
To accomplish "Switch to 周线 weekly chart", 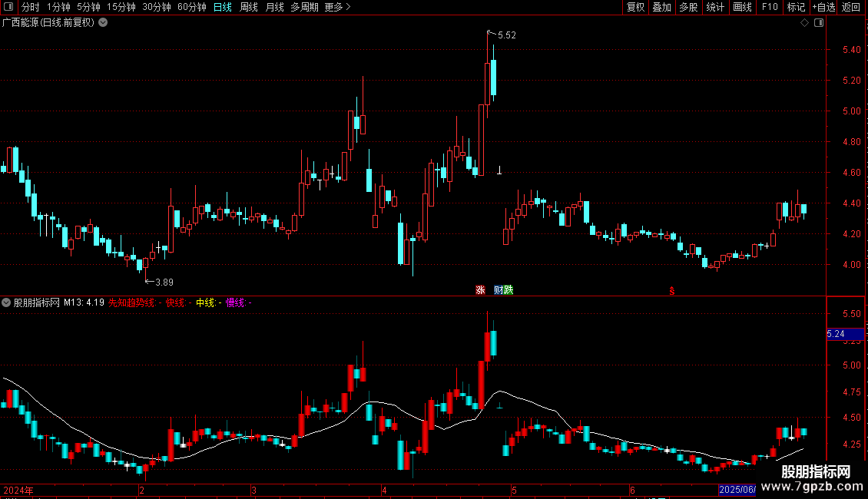I will [x=249, y=7].
